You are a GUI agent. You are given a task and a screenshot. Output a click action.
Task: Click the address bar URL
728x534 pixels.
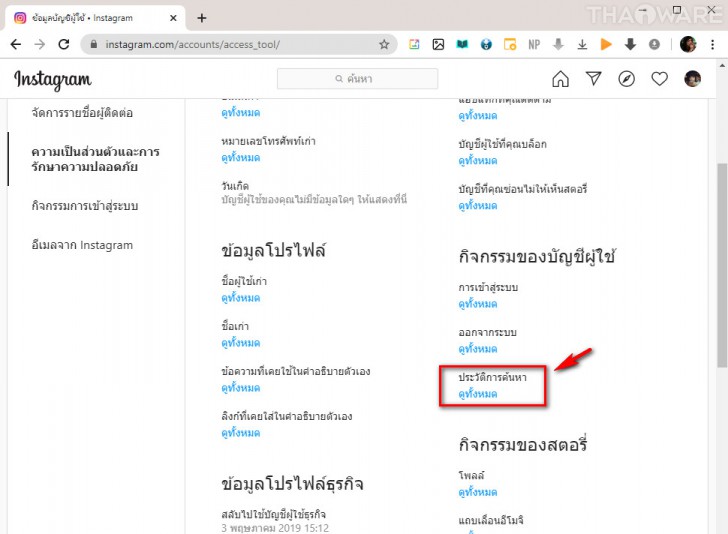193,45
